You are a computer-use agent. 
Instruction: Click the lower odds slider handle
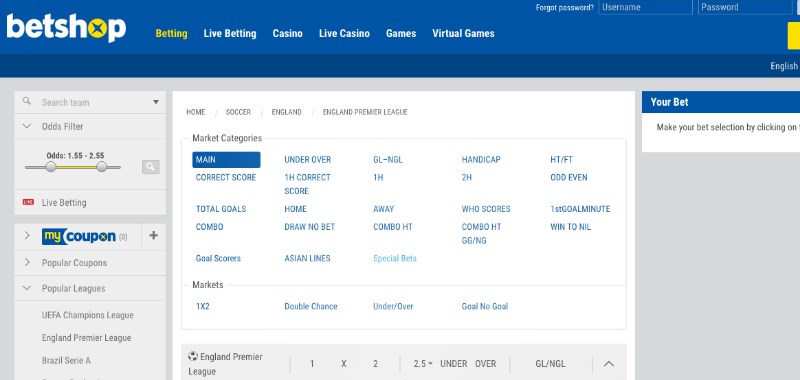pyautogui.click(x=51, y=167)
